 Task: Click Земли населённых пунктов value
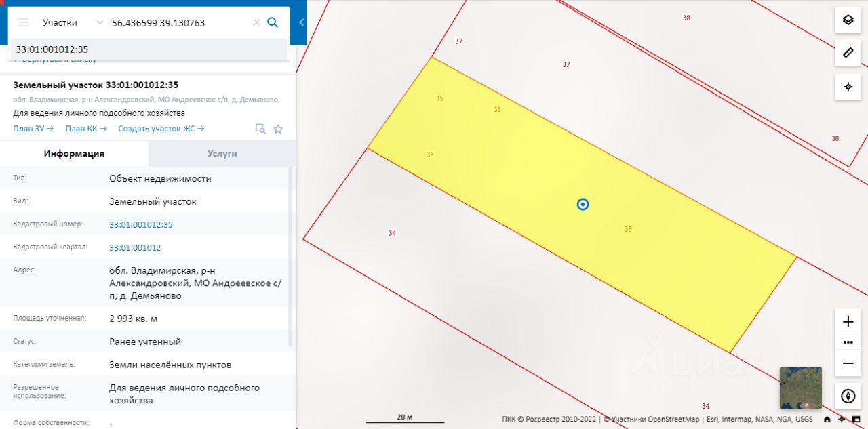170,365
